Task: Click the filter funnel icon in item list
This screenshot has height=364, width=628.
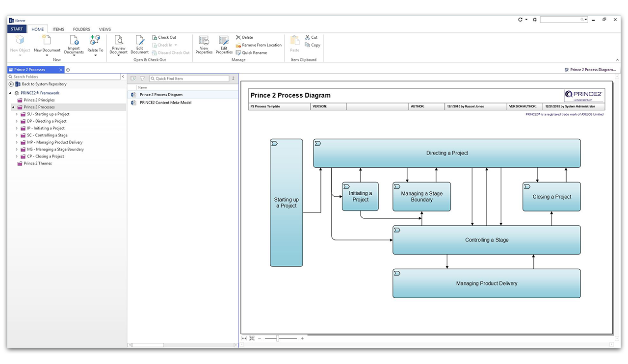Action: pyautogui.click(x=142, y=78)
